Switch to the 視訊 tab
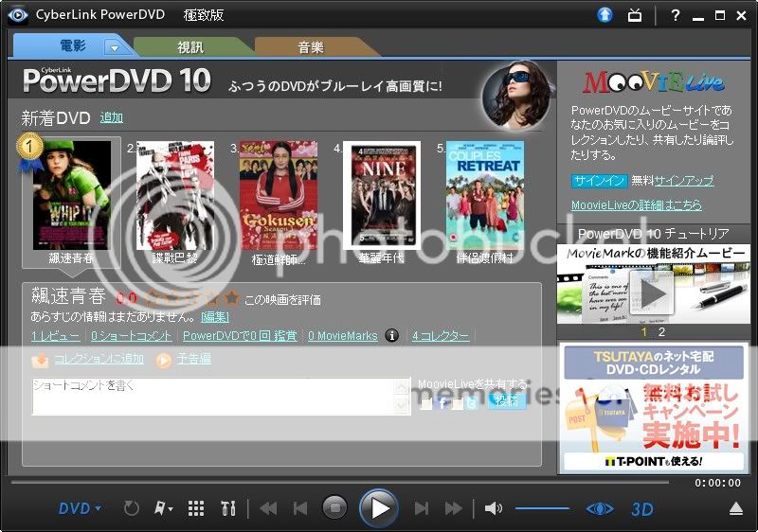The image size is (758, 532). click(x=190, y=46)
